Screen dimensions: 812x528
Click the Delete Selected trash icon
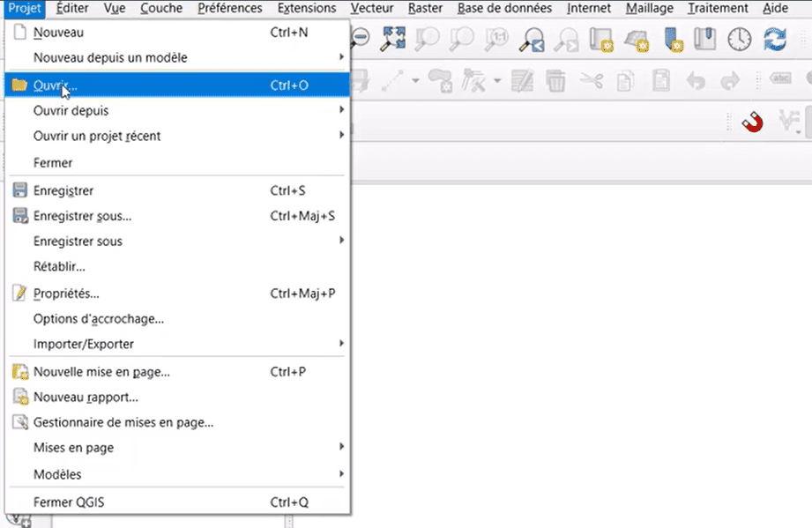pyautogui.click(x=555, y=81)
